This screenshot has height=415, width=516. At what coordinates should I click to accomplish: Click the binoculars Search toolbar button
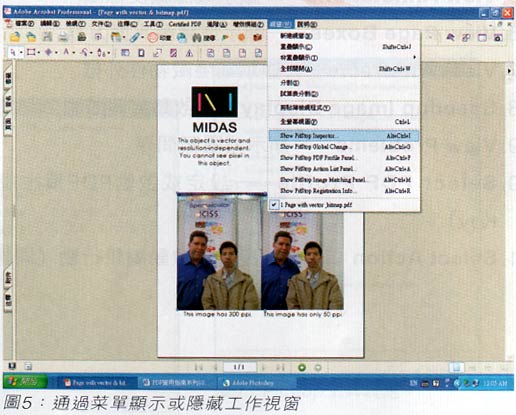[x=203, y=38]
